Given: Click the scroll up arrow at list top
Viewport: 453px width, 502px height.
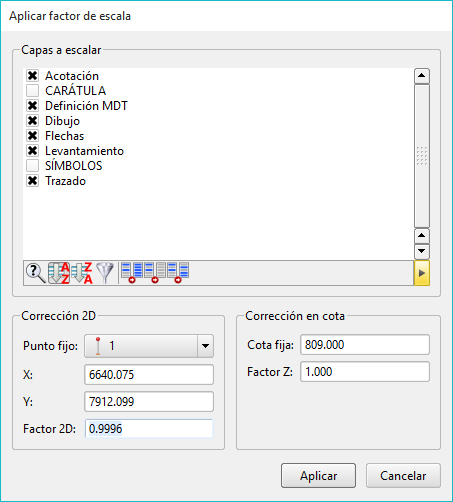Looking at the screenshot, I should point(422,76).
